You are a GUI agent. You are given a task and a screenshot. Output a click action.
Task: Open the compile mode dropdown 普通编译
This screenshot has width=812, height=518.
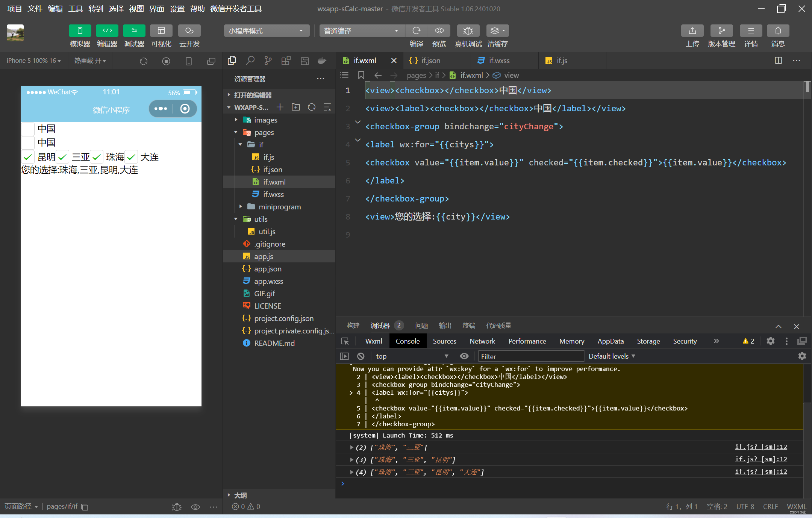pos(362,31)
